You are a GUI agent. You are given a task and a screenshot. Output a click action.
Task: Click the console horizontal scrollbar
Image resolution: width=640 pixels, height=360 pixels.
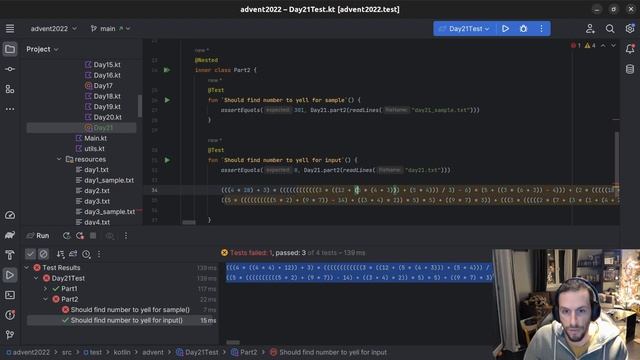tap(233, 343)
